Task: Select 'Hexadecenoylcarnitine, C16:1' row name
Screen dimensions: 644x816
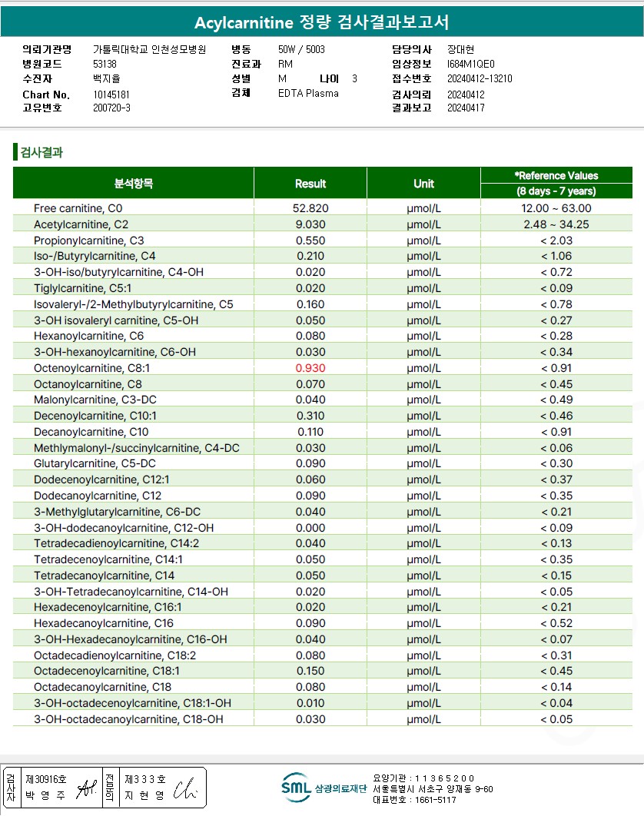Action: tap(108, 607)
